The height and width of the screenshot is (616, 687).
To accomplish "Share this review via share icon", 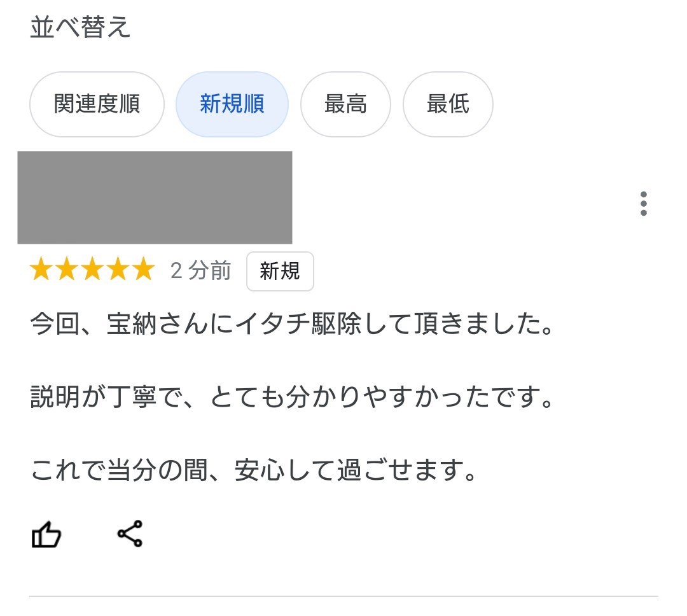I will pos(130,533).
